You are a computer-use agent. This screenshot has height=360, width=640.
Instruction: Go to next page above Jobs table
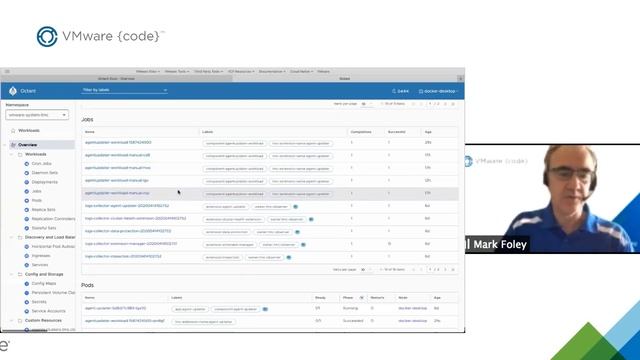[445, 104]
